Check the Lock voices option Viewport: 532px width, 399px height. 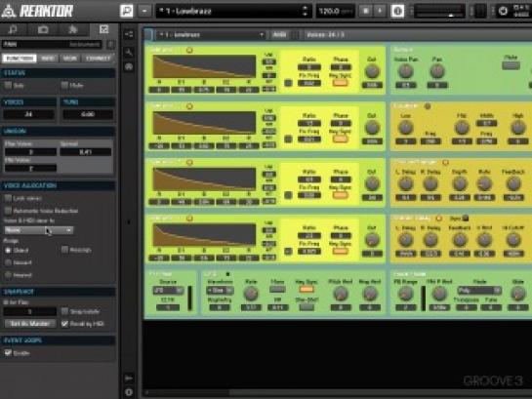click(8, 198)
